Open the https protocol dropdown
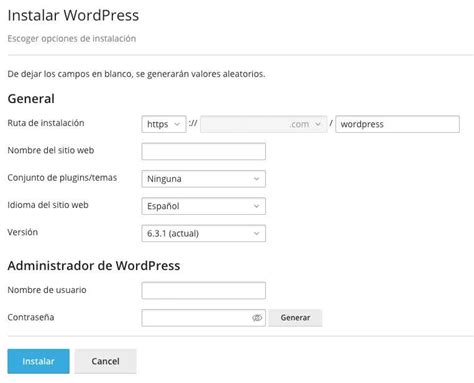 point(163,124)
